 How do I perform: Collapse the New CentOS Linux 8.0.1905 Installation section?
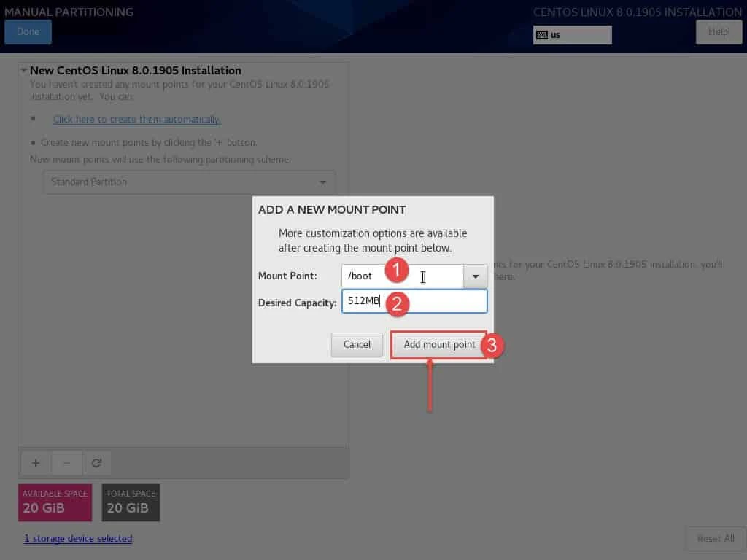click(x=23, y=71)
